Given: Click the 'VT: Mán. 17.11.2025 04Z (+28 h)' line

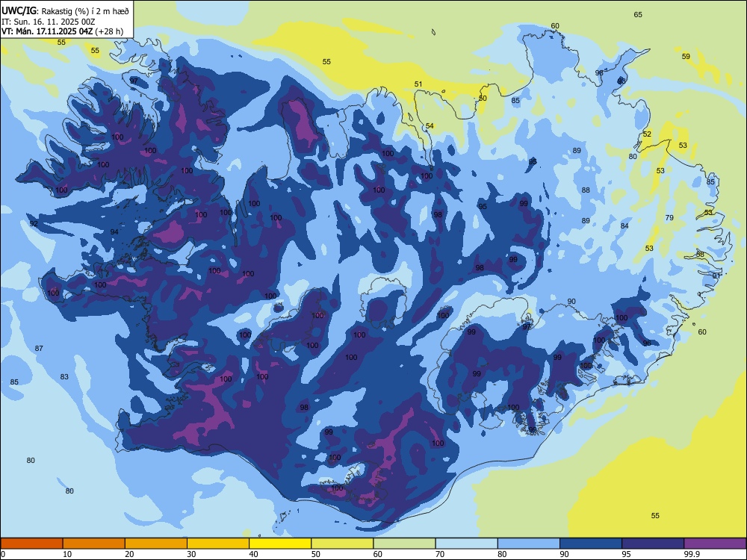Looking at the screenshot, I should coord(63,31).
